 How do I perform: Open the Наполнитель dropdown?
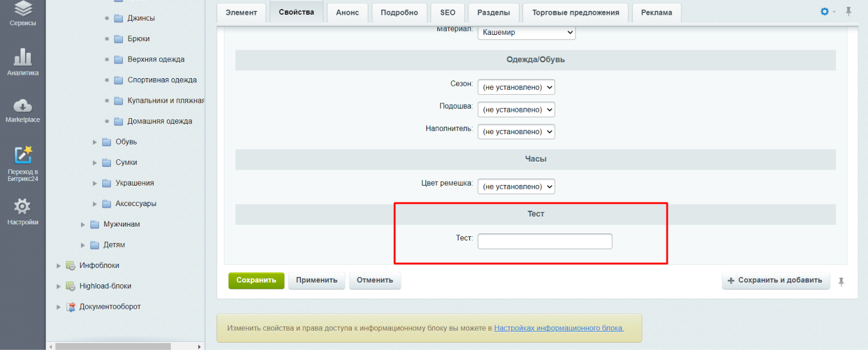tap(516, 131)
